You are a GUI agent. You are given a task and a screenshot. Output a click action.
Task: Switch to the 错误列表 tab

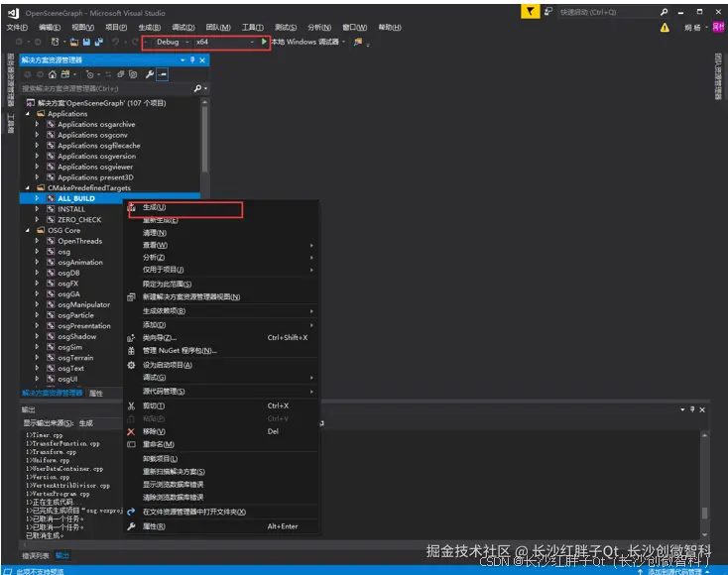[x=36, y=555]
